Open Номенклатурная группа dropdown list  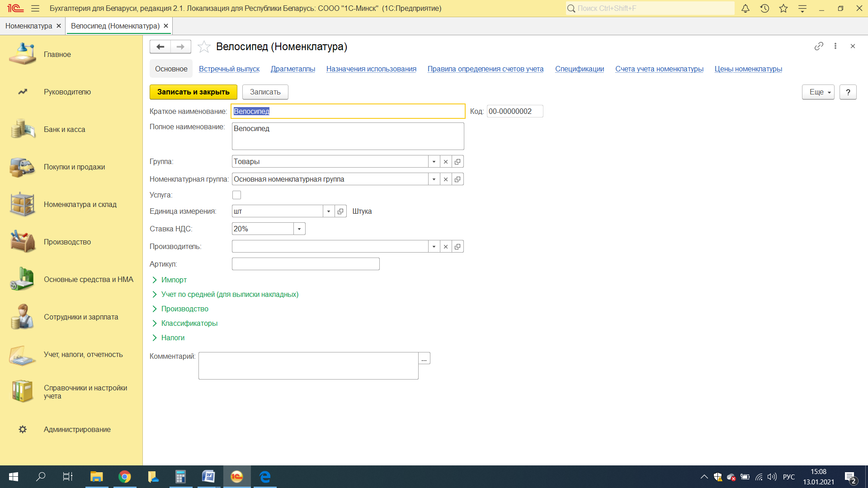click(x=434, y=179)
